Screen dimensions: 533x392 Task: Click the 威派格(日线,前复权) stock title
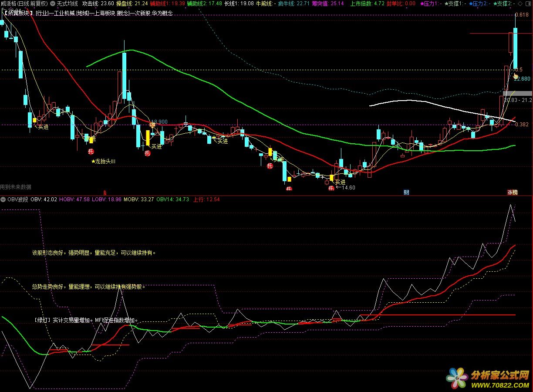point(24,3)
